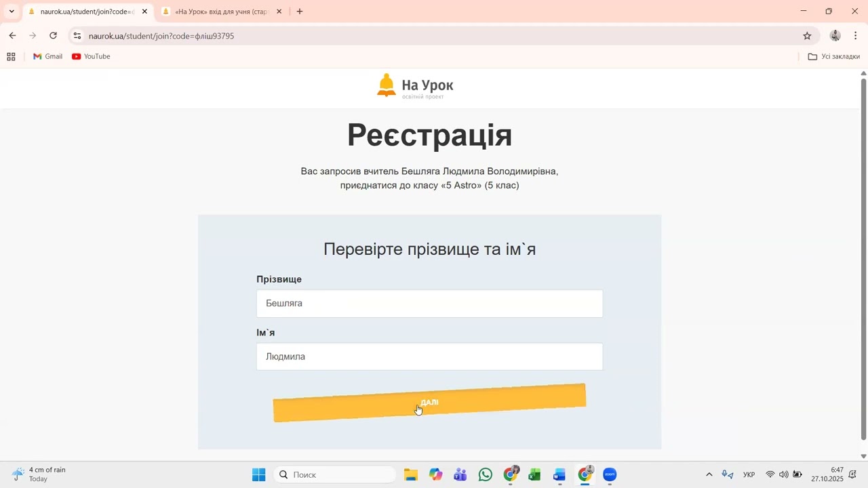Open the rain weather widget
The height and width of the screenshot is (488, 868).
[39, 474]
